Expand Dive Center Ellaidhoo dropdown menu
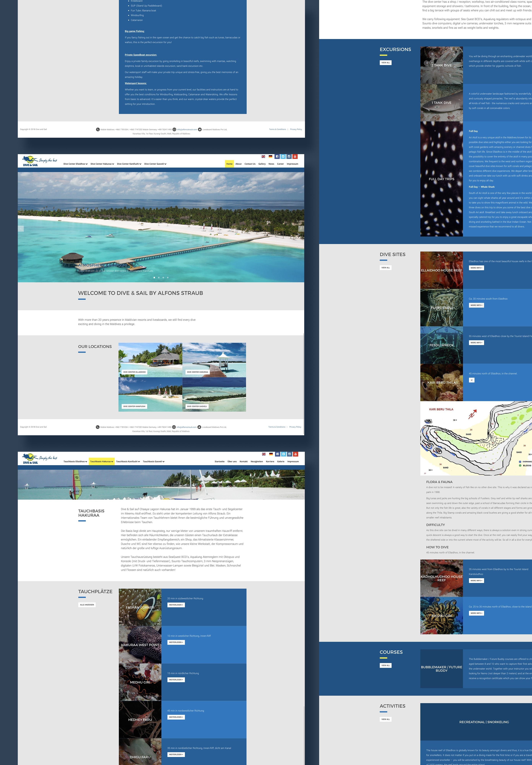532x765 pixels. pos(75,164)
